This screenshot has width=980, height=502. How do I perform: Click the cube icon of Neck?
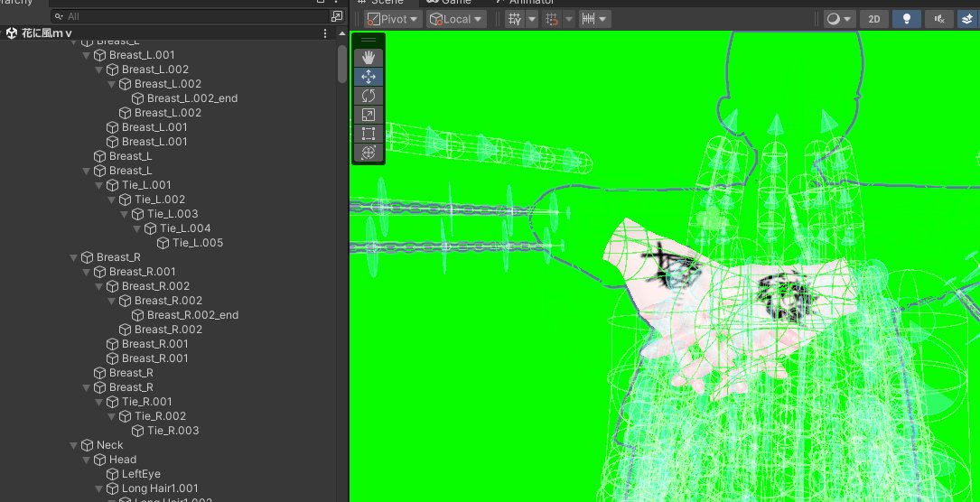tap(87, 445)
